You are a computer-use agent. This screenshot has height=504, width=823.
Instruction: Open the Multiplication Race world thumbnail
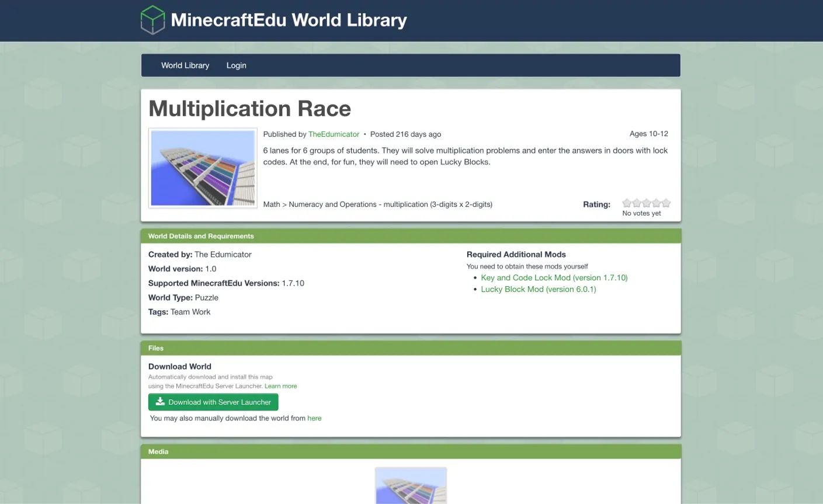(203, 168)
